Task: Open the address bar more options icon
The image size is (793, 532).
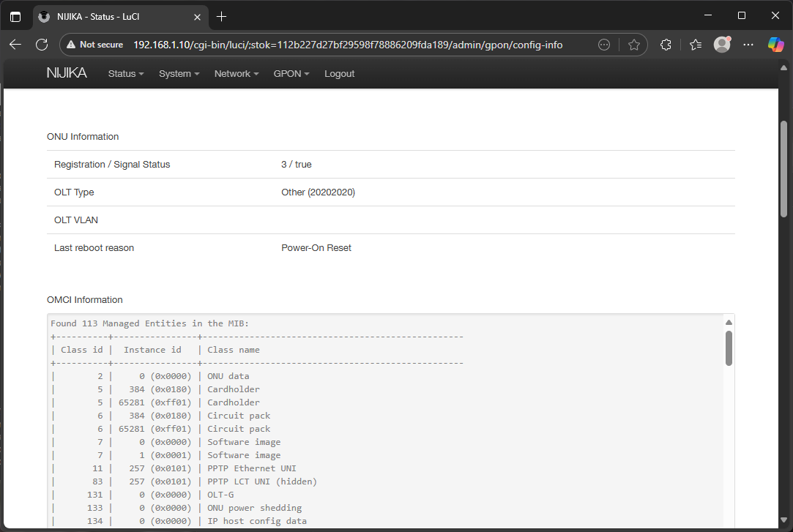Action: pyautogui.click(x=604, y=45)
